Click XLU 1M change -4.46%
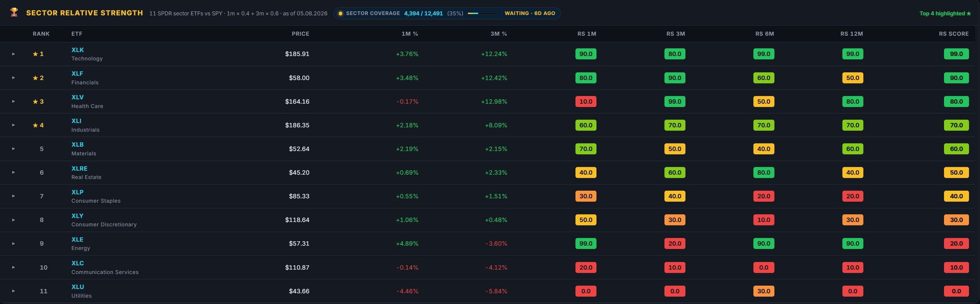The image size is (980, 304). tap(407, 291)
